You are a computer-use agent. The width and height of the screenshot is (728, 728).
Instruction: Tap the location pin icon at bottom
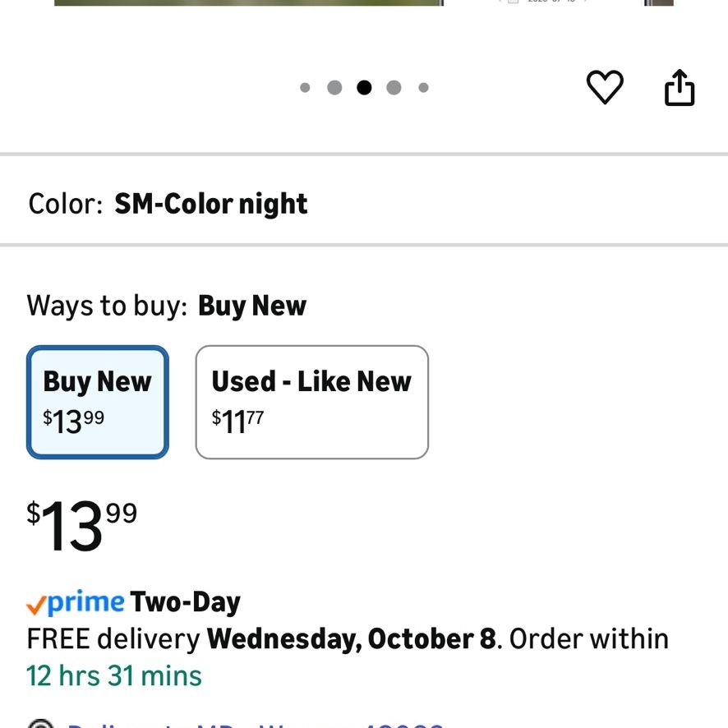[x=41, y=724]
